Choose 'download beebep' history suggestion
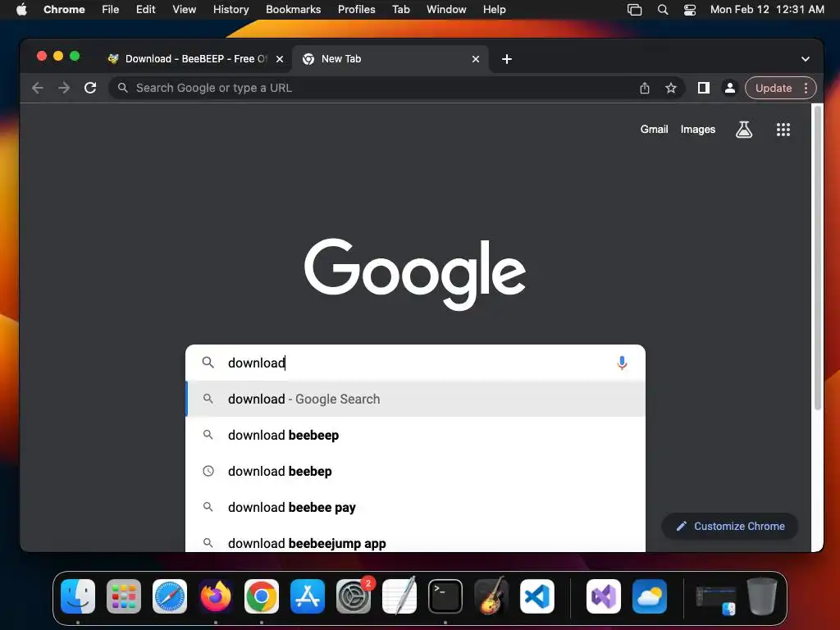This screenshot has height=630, width=840. coord(415,471)
